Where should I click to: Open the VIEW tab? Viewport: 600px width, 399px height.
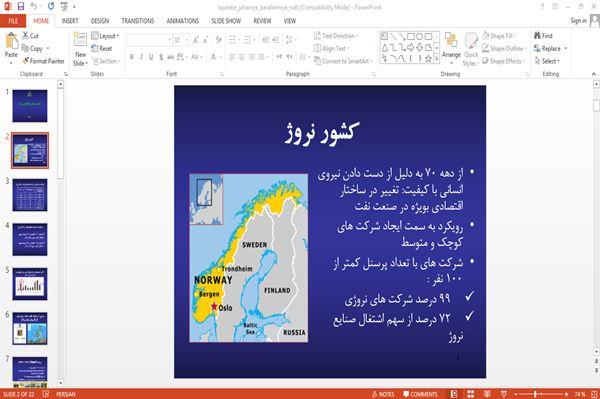(x=290, y=21)
